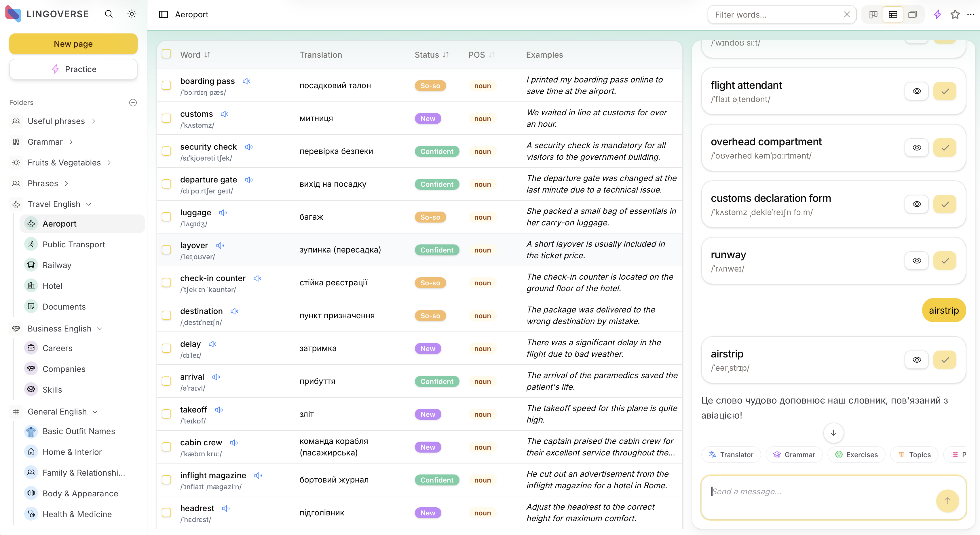Send the message with arrow-up button
This screenshot has width=980, height=535.
pos(947,500)
